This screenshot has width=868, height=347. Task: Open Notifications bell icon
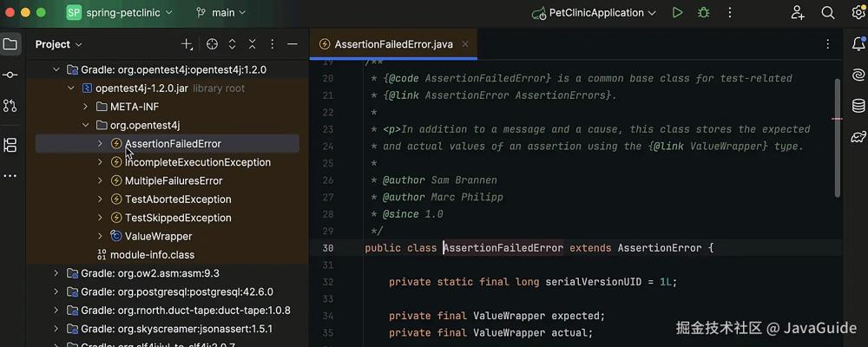[858, 44]
